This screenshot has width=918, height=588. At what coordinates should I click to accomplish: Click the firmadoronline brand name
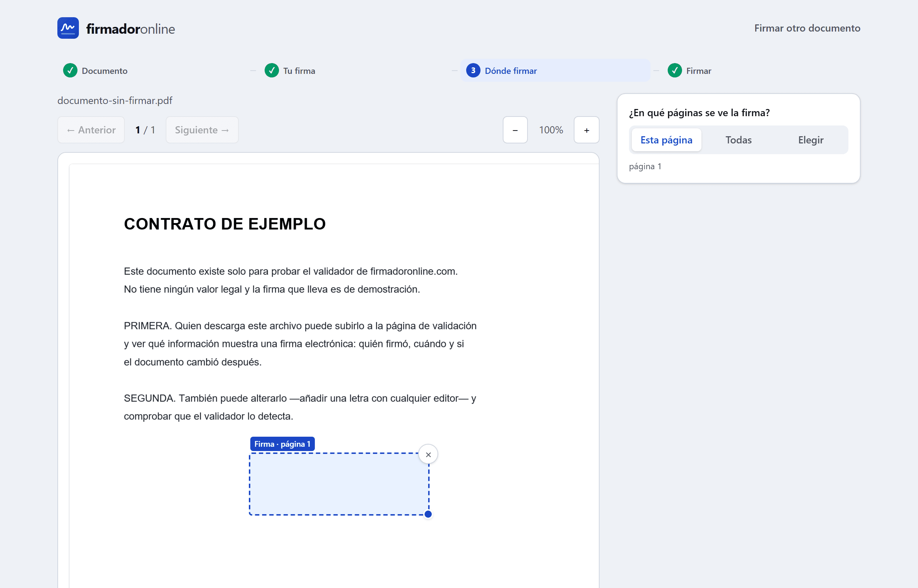pos(131,29)
